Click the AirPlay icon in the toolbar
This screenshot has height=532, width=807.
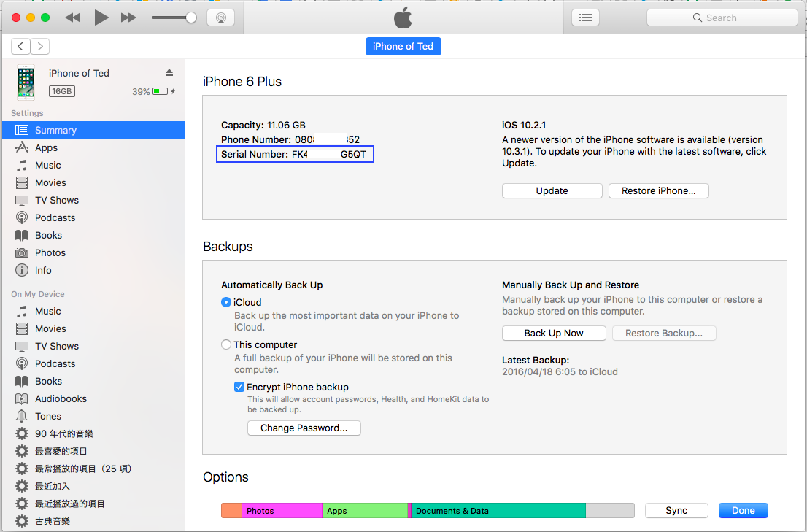click(220, 18)
